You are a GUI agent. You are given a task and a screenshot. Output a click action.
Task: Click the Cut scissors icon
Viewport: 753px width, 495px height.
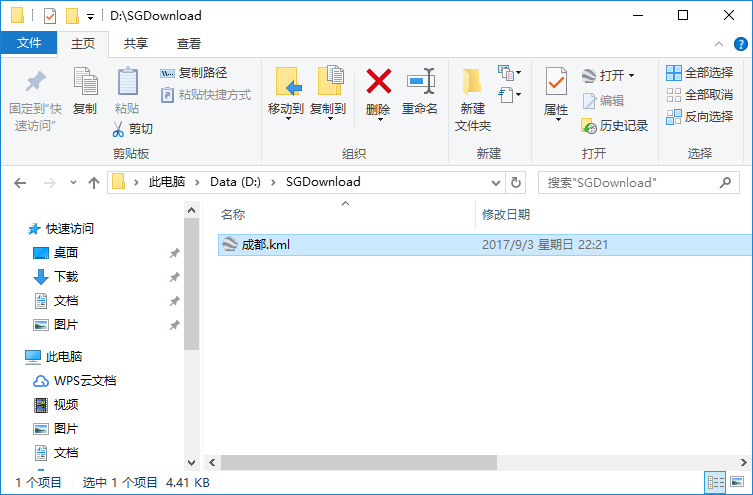118,129
